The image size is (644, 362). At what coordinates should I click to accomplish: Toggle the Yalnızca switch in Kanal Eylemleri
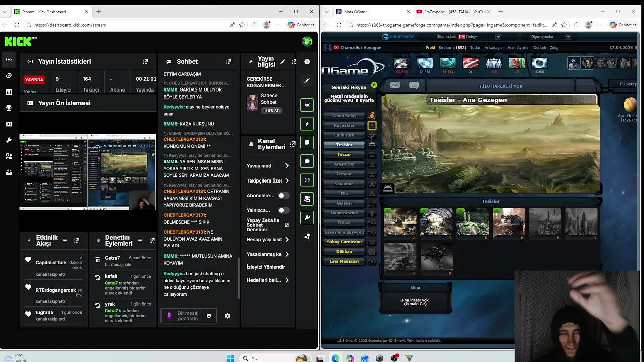pyautogui.click(x=283, y=210)
